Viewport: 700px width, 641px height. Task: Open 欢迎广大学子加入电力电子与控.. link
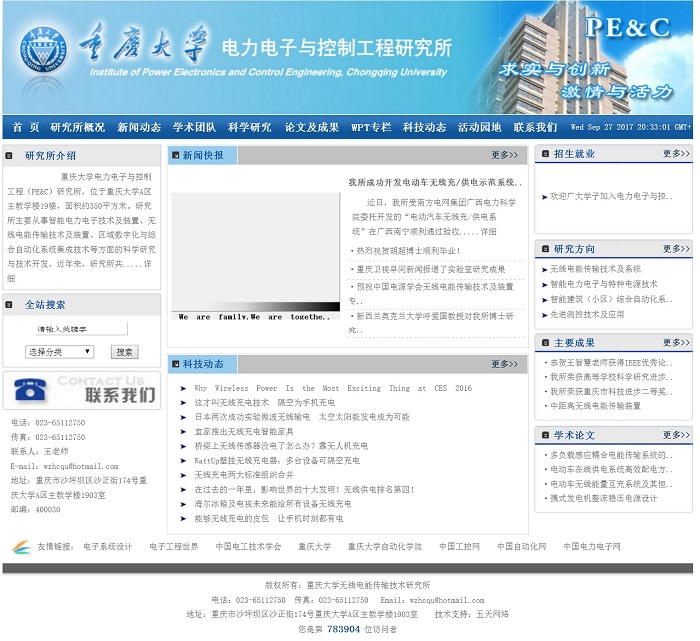(x=611, y=196)
